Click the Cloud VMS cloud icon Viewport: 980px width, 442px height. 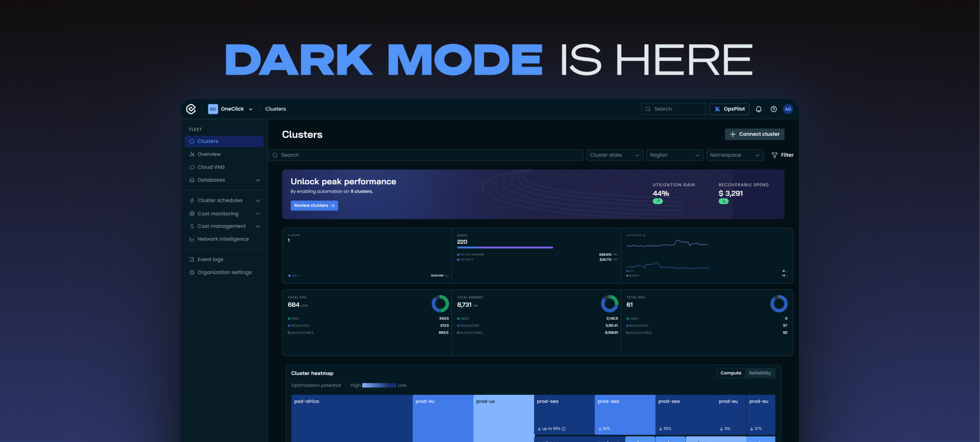click(x=192, y=167)
